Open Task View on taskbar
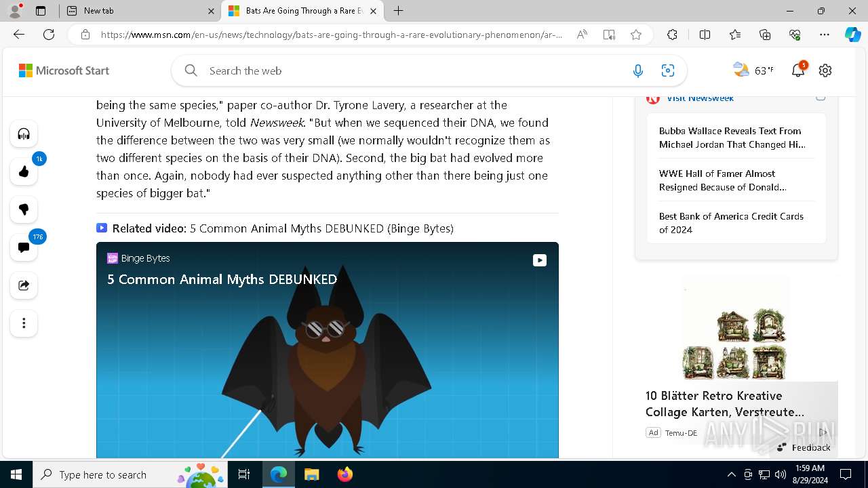This screenshot has width=868, height=488. coord(244,474)
